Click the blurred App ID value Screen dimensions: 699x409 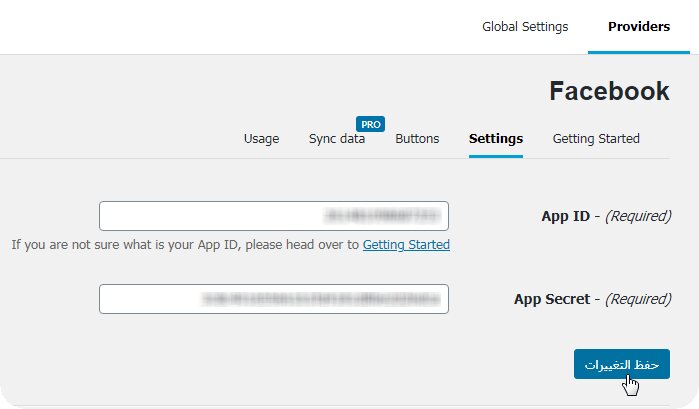(382, 216)
